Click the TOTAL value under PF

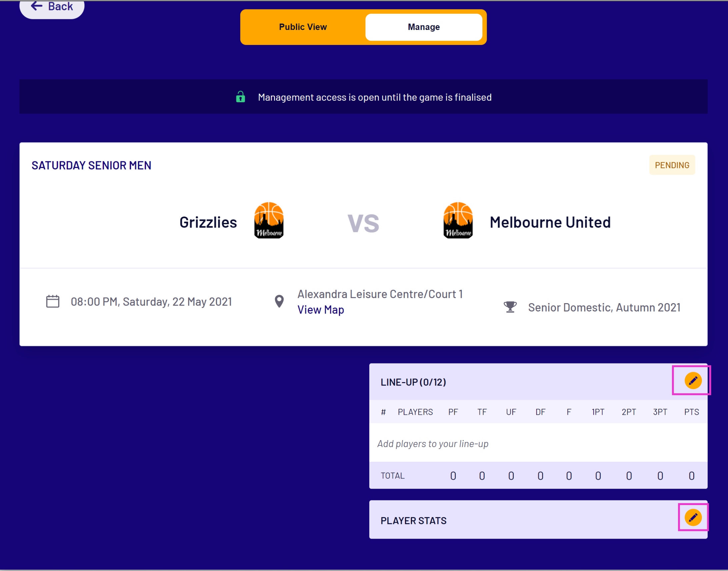(x=453, y=476)
